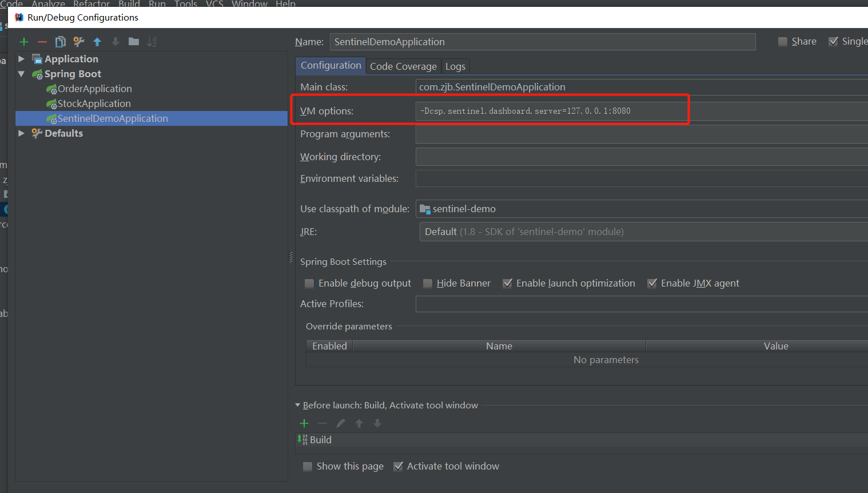Switch to the Code Coverage tab
This screenshot has width=868, height=493.
pyautogui.click(x=403, y=66)
